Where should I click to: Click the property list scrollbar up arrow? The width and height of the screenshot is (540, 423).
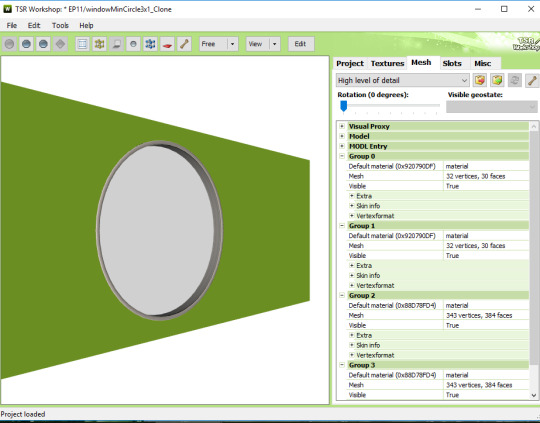click(534, 126)
